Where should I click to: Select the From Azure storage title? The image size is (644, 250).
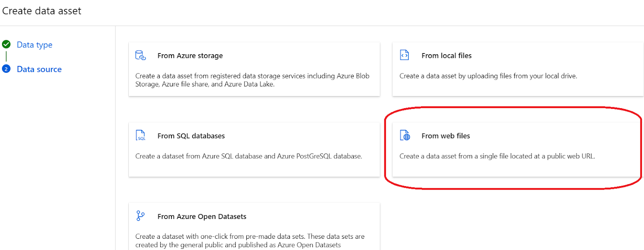pos(190,55)
